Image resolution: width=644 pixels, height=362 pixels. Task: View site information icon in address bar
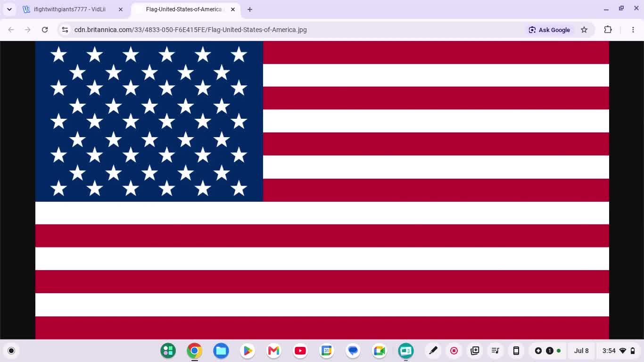[x=65, y=30]
